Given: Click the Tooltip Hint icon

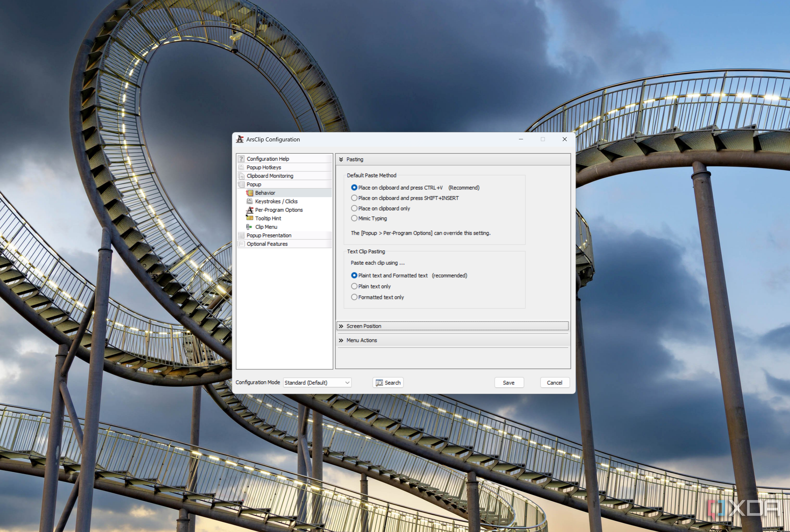Looking at the screenshot, I should [x=250, y=218].
